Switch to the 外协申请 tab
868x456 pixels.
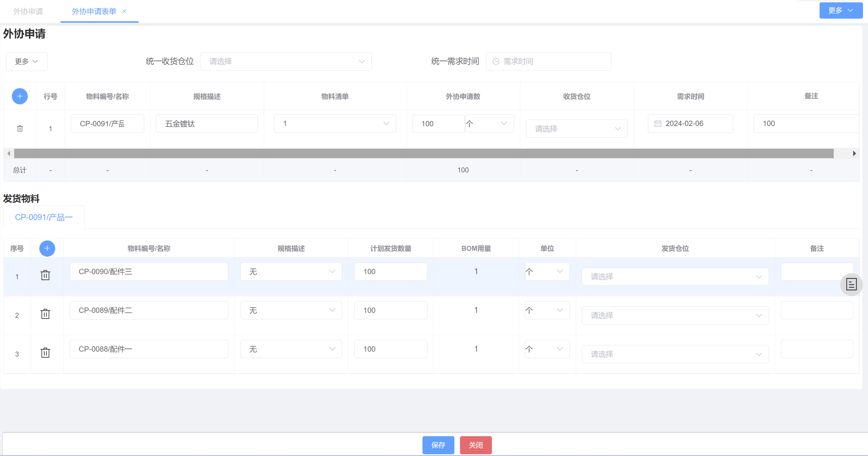click(x=28, y=12)
